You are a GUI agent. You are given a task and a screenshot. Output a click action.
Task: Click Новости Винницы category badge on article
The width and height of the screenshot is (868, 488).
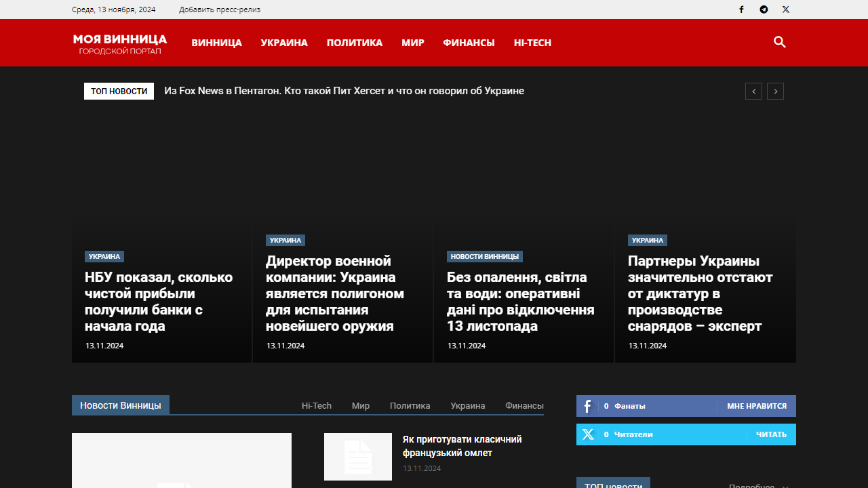tap(484, 257)
